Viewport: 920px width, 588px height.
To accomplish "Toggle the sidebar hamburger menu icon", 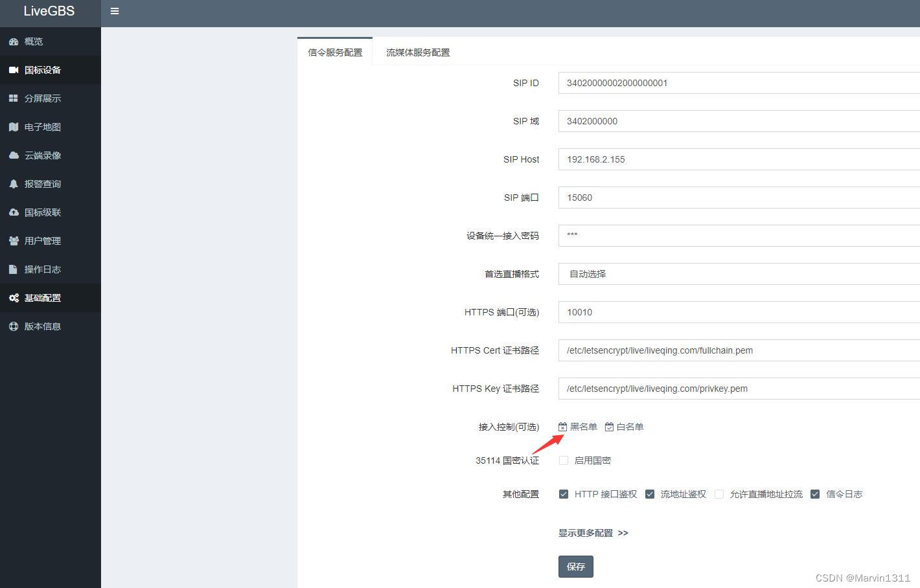I will click(115, 11).
